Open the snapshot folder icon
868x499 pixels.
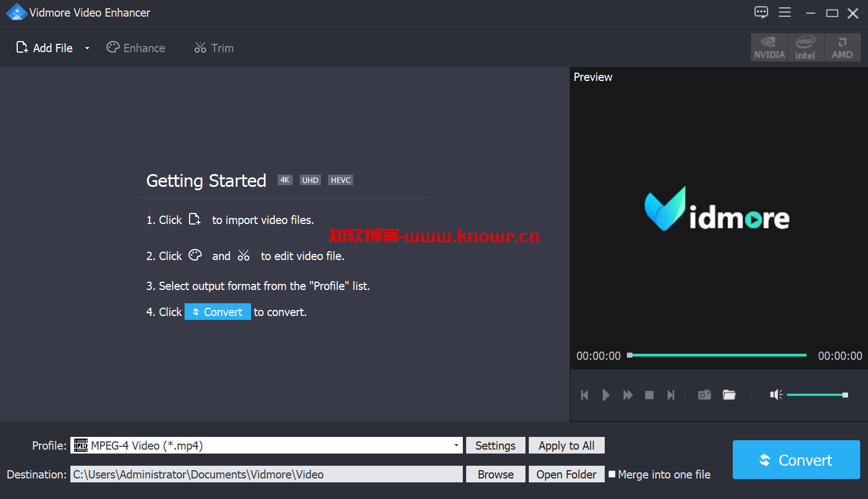point(729,395)
